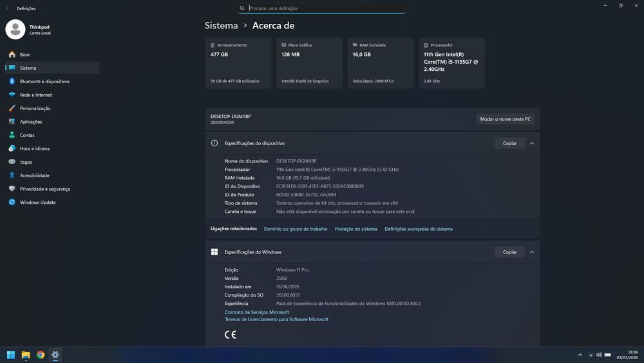
Task: Collapse the Especificações do dispositivo section
Action: click(532, 143)
